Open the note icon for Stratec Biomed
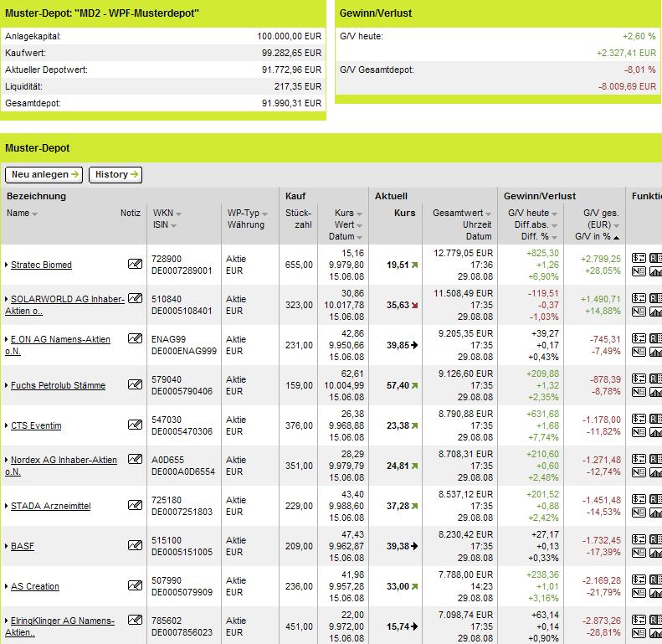This screenshot has width=662, height=644. point(135,264)
